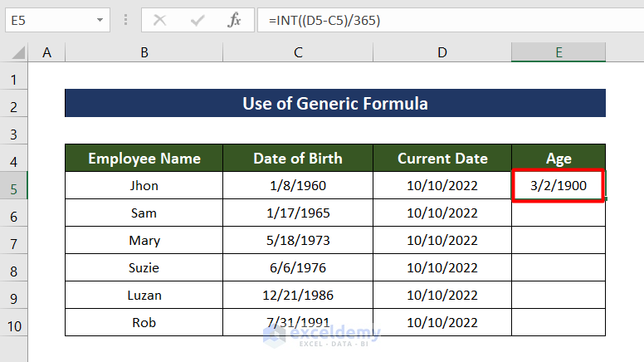Open the Insert Function fx dialog
The image size is (644, 362).
[235, 21]
